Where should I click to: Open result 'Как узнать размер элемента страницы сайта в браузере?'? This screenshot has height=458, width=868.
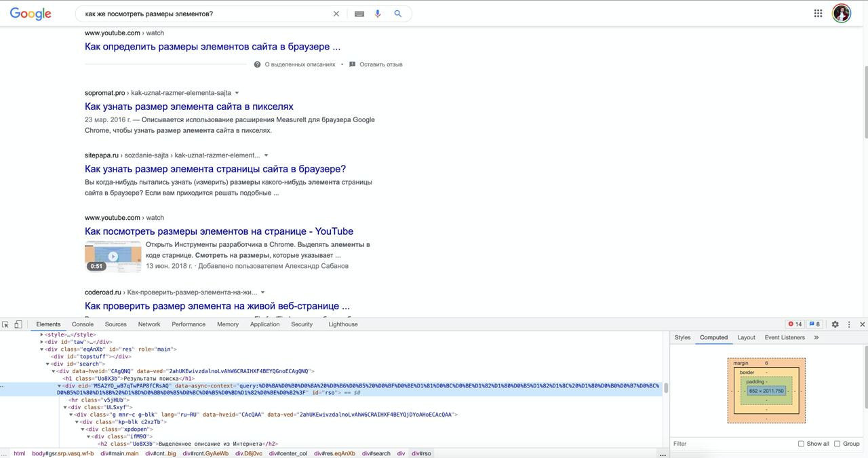(x=216, y=169)
